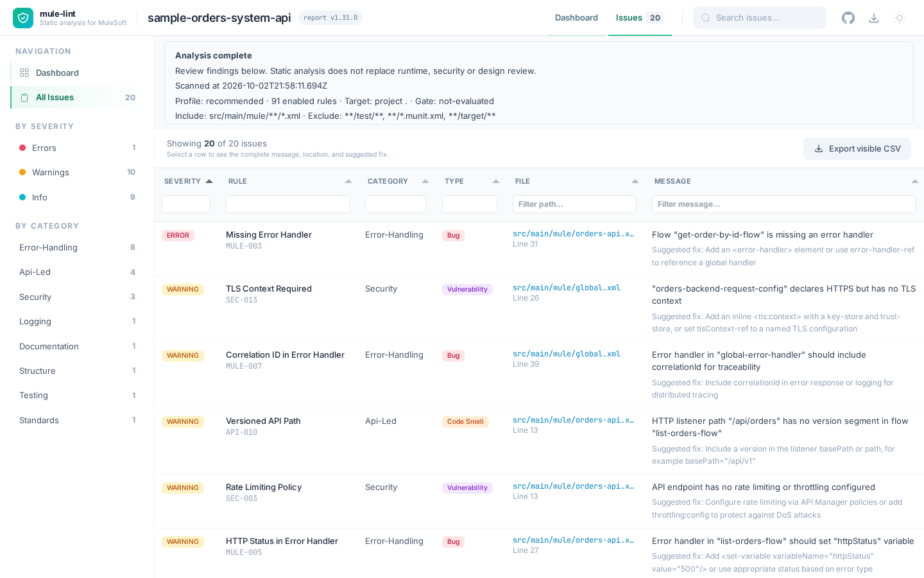Select All Issues in the sidebar
Screen dimensions: 924x578
[76, 98]
